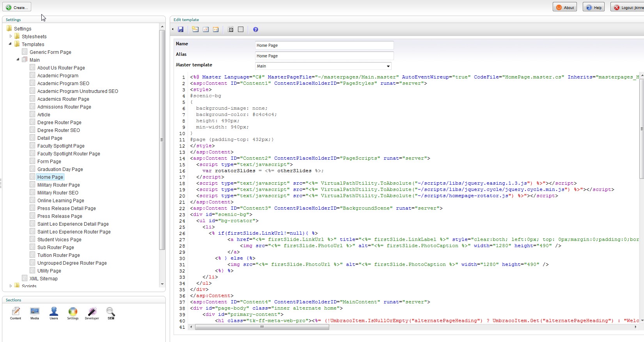This screenshot has height=342, width=644.
Task: Select the Templates folder
Action: pyautogui.click(x=33, y=44)
